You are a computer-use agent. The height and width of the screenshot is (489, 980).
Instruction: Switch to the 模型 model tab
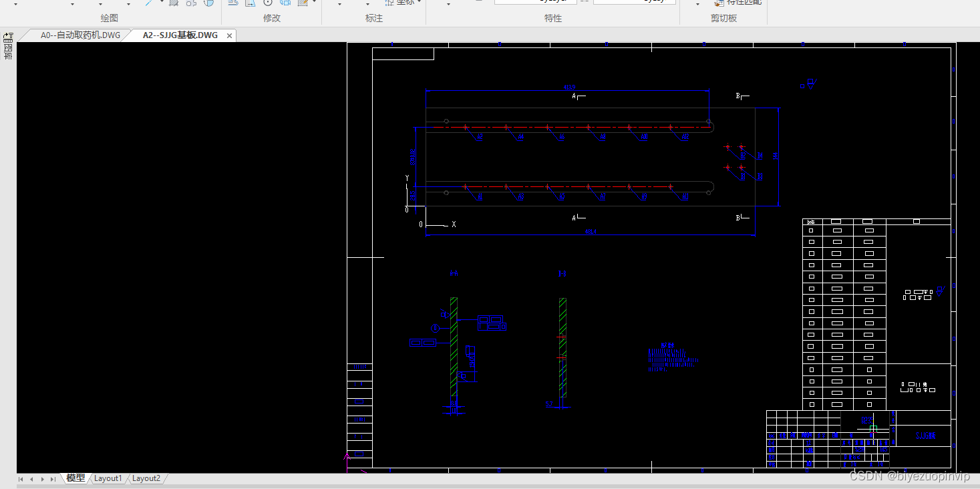click(75, 478)
